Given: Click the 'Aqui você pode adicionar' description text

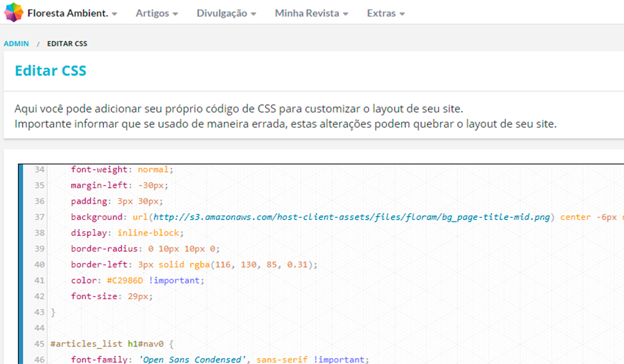Looking at the screenshot, I should tap(239, 109).
